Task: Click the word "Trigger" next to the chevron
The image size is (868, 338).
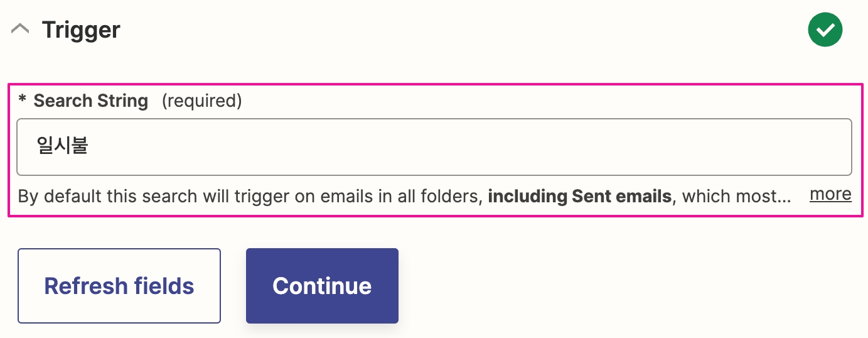Action: click(x=81, y=30)
